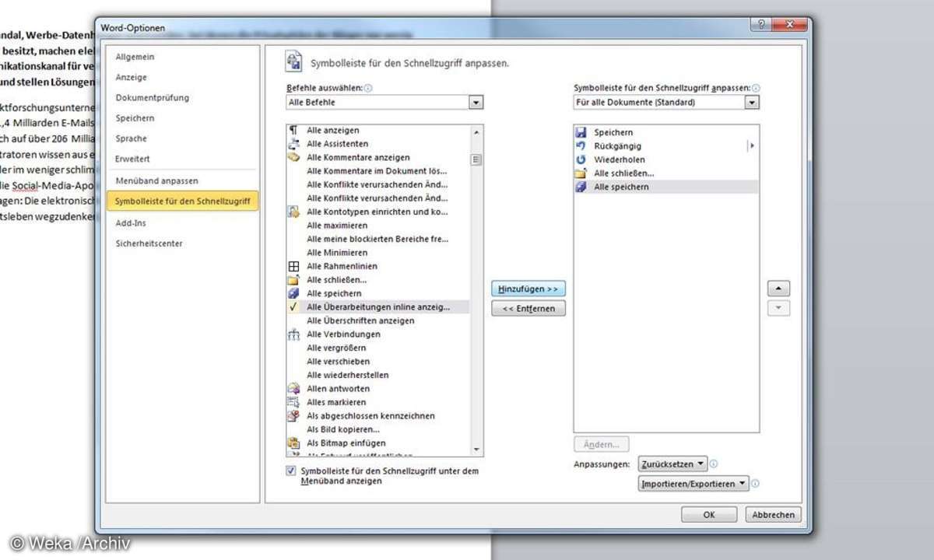Image resolution: width=934 pixels, height=560 pixels.
Task: Click the Als abgeschlossen kennzeichnen icon
Action: 293,415
